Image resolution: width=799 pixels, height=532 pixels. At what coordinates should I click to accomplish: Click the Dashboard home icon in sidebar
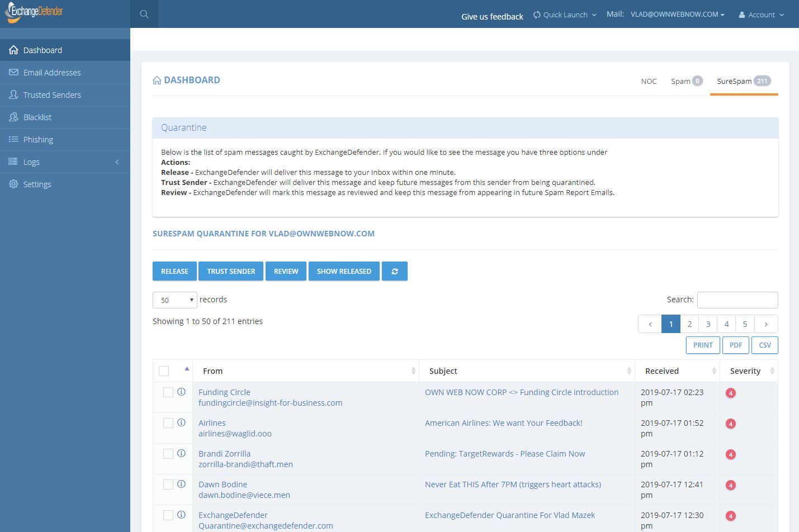13,50
